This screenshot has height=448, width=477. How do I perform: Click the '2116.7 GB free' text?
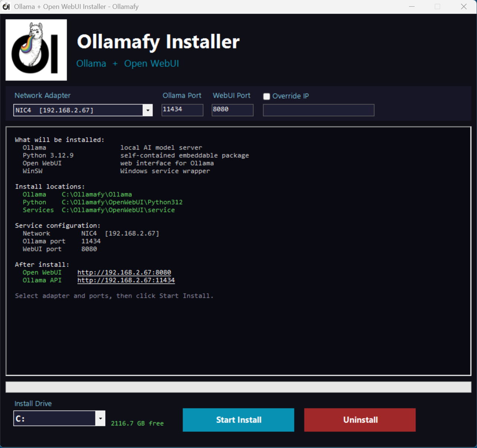click(137, 423)
